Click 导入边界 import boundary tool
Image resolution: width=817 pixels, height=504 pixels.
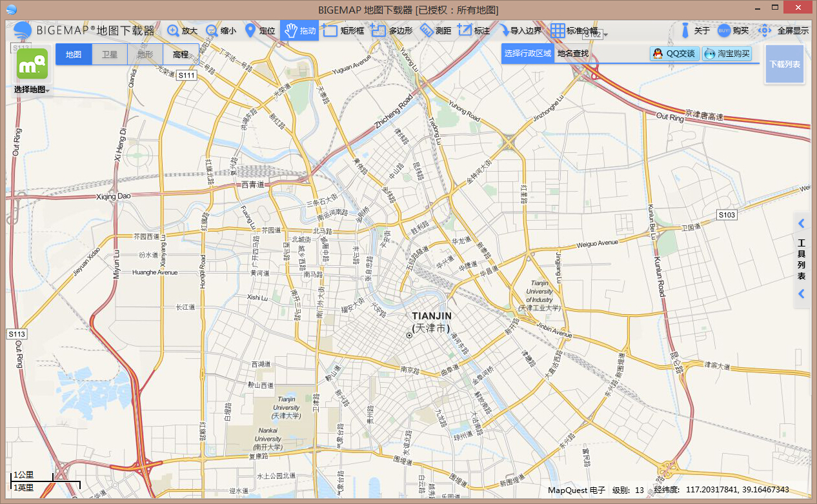[x=519, y=30]
